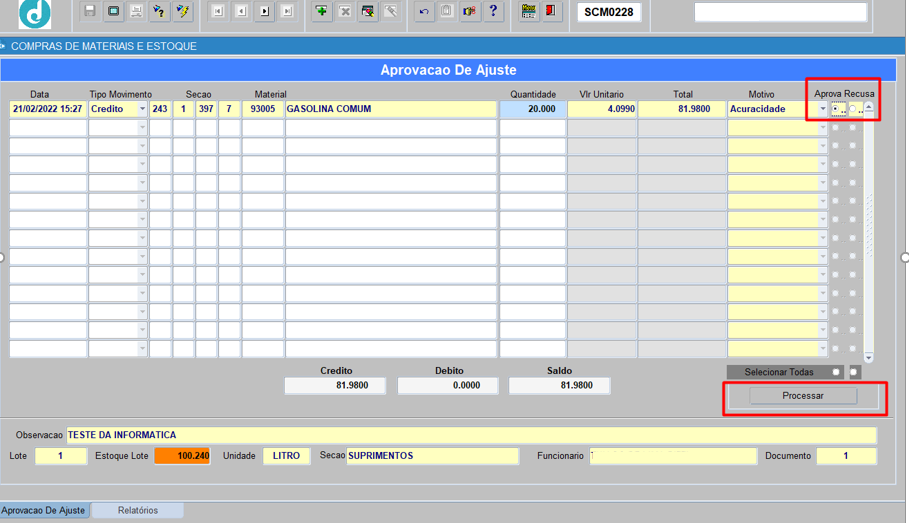Image resolution: width=910 pixels, height=527 pixels.
Task: Click Total cell 81.9800 in first row
Action: 682,109
